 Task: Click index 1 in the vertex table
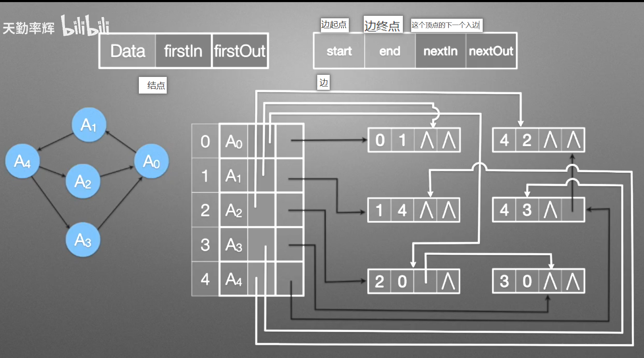point(205,176)
